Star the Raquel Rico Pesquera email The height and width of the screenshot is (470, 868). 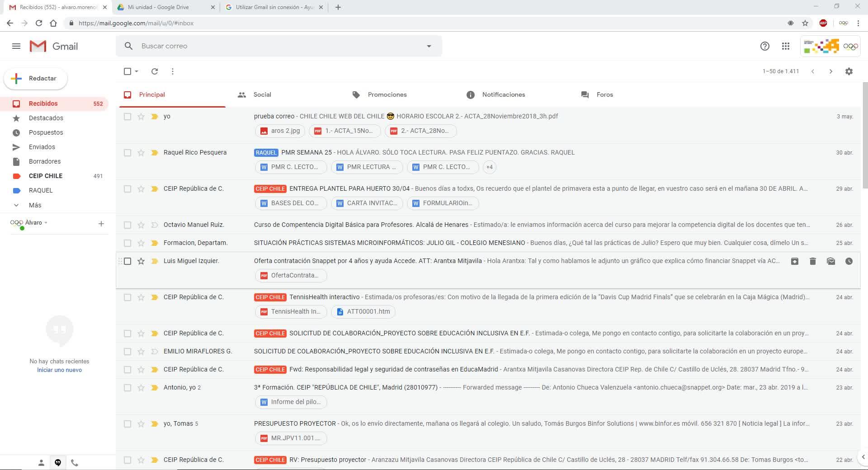[141, 153]
